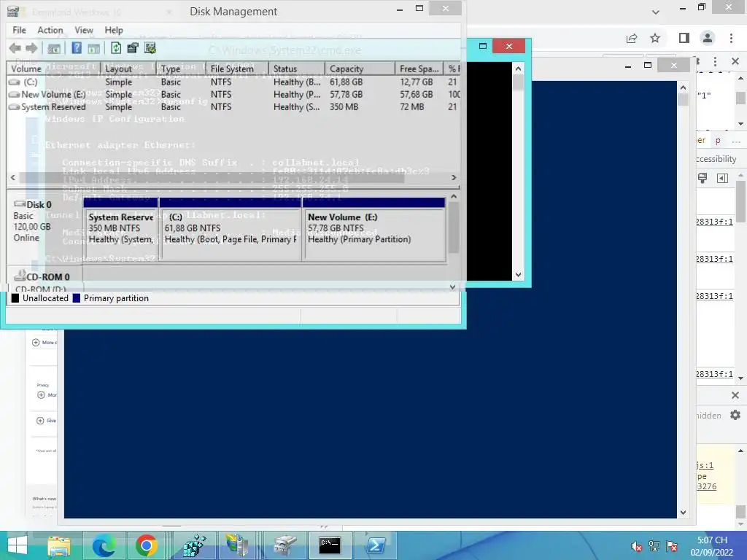
Task: Switch to Google Chrome in the taskbar
Action: [146, 545]
